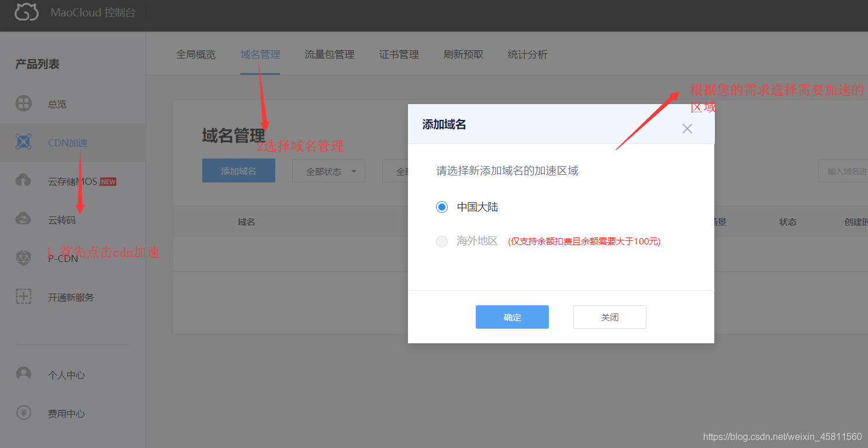Viewport: 868px width, 448px height.
Task: Open the 证书管理 tab
Action: pos(399,54)
